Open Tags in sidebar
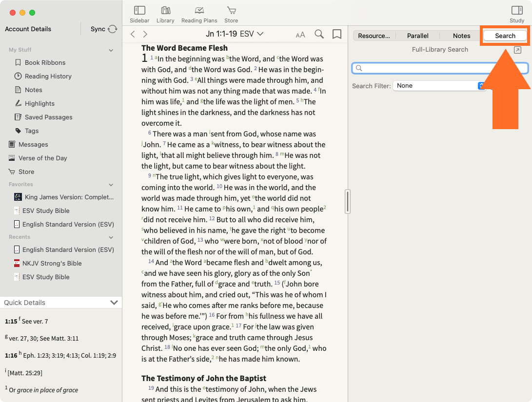Viewport: 532px width, 402px height. point(27,131)
